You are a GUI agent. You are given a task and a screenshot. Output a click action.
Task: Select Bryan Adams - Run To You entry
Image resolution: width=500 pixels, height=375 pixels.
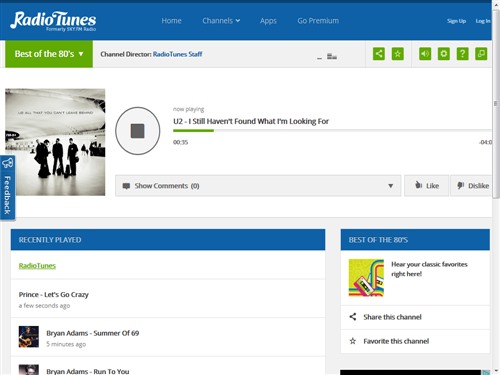tap(88, 371)
